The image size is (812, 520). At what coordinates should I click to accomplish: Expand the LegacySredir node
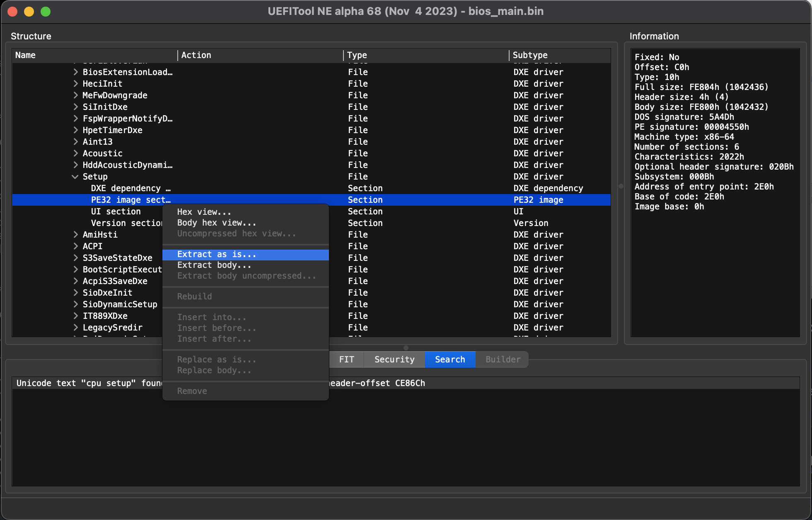point(75,328)
